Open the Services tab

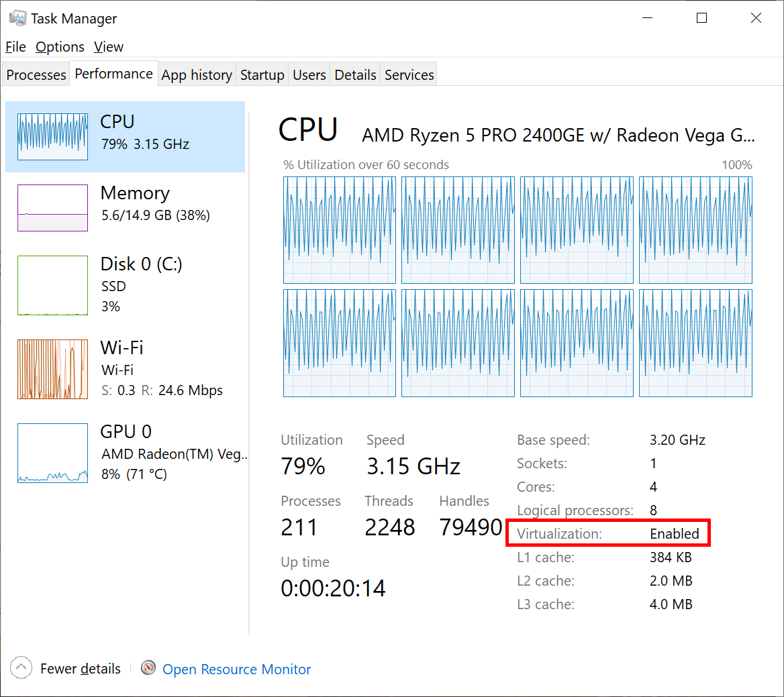point(409,74)
